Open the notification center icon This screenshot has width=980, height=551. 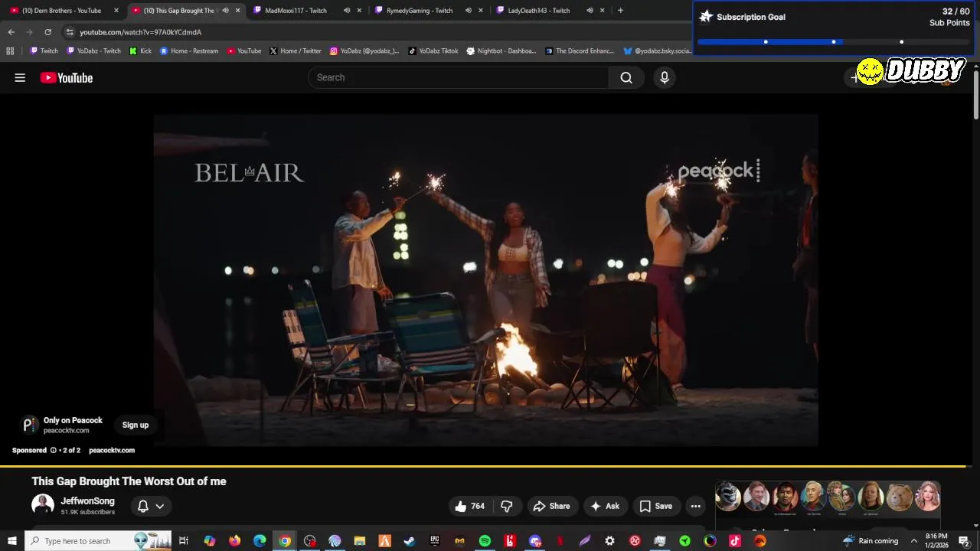tap(964, 541)
